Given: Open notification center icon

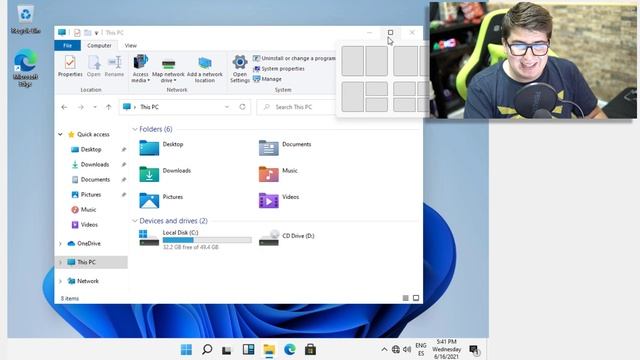Looking at the screenshot, I should [x=474, y=350].
